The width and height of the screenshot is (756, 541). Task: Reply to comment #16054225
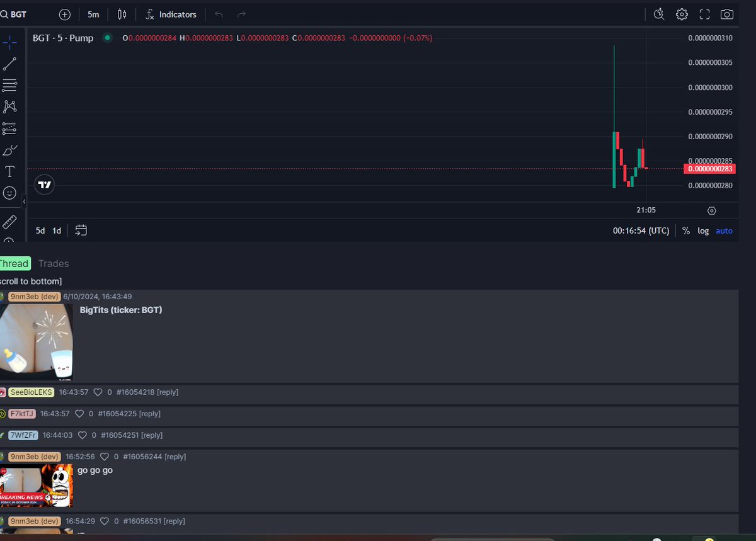click(x=149, y=414)
